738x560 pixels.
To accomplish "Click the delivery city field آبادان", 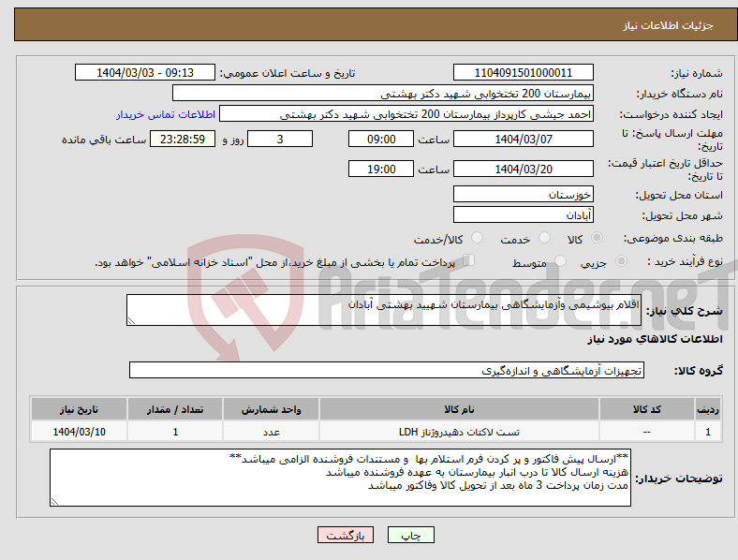I will click(x=523, y=214).
